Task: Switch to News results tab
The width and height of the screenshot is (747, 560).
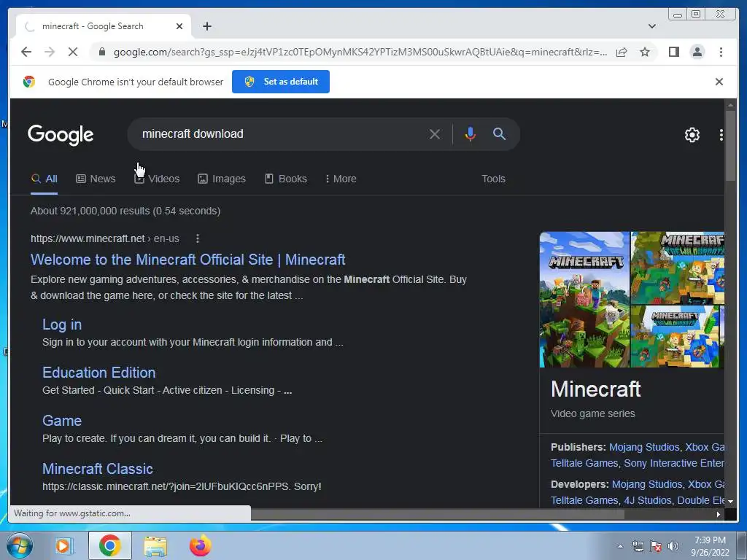Action: point(96,179)
